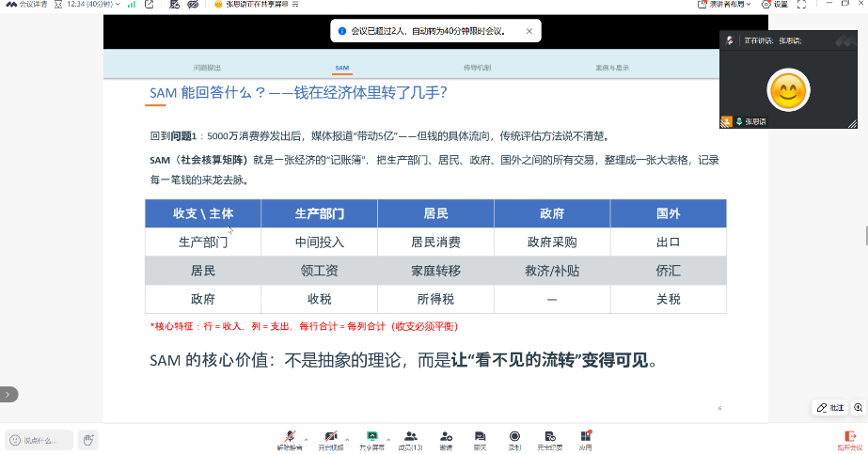The height and width of the screenshot is (454, 868).
Task: Open the annotate (批注) tool
Action: pos(830,408)
